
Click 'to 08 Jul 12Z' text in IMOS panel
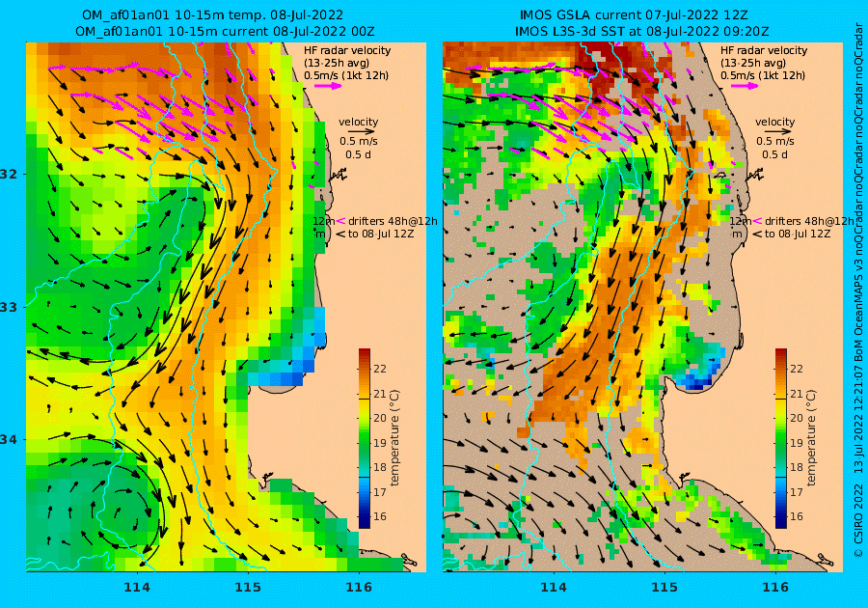click(x=798, y=235)
